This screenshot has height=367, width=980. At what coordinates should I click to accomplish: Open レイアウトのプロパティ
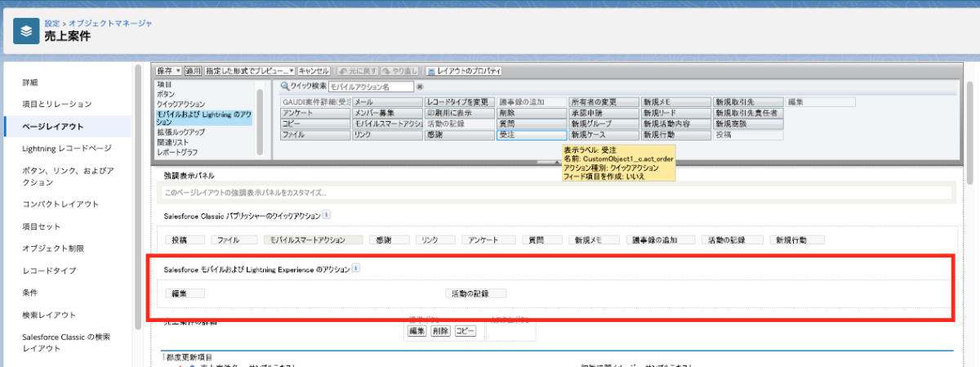463,71
